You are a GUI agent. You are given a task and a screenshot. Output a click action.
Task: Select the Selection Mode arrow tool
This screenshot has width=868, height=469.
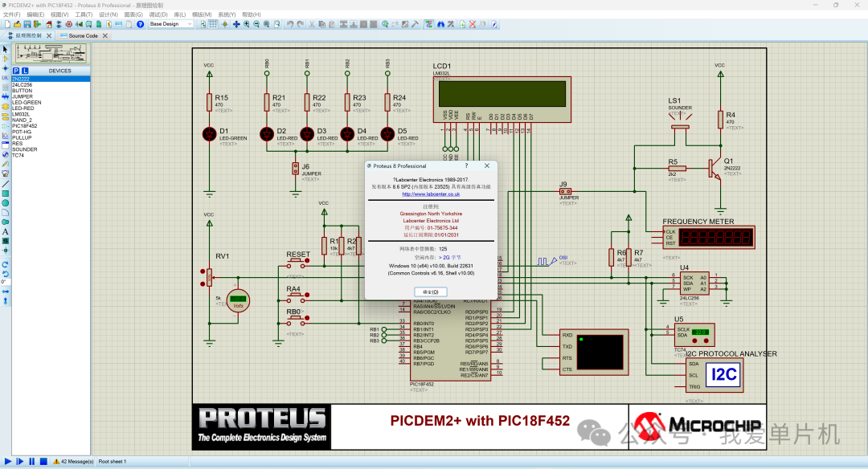tap(6, 49)
